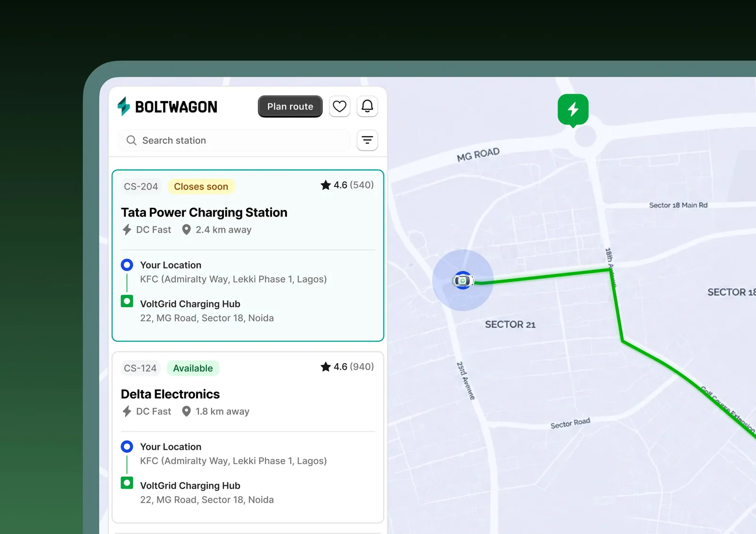Select the Available status badge

(x=193, y=368)
